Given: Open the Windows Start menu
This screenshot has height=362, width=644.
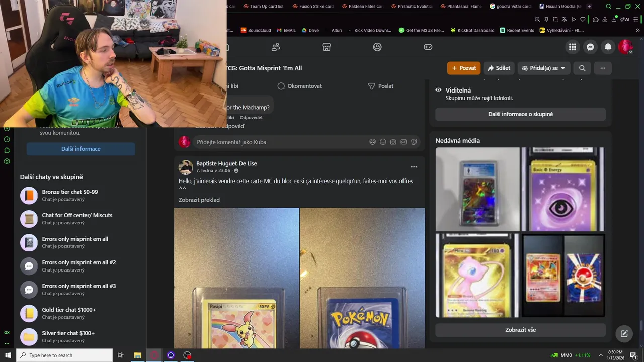Looking at the screenshot, I should pos(8,355).
